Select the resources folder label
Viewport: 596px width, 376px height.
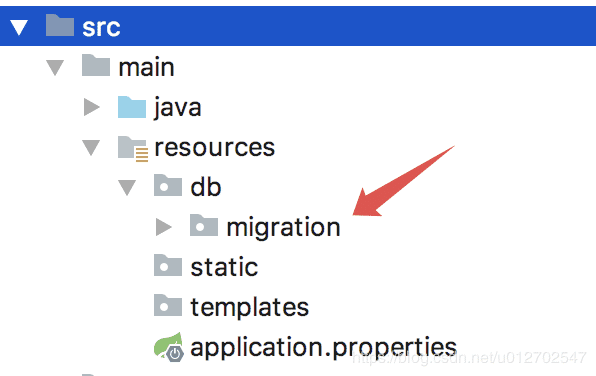click(214, 147)
